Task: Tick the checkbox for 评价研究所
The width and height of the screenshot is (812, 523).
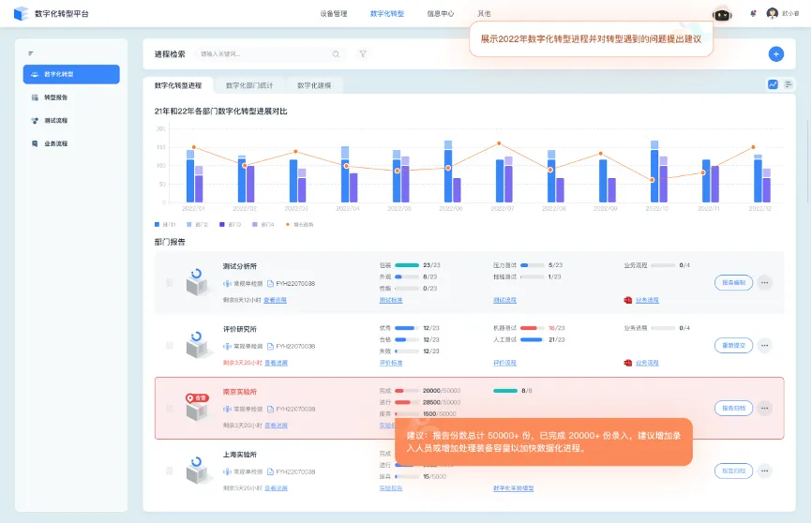Action: [x=170, y=346]
